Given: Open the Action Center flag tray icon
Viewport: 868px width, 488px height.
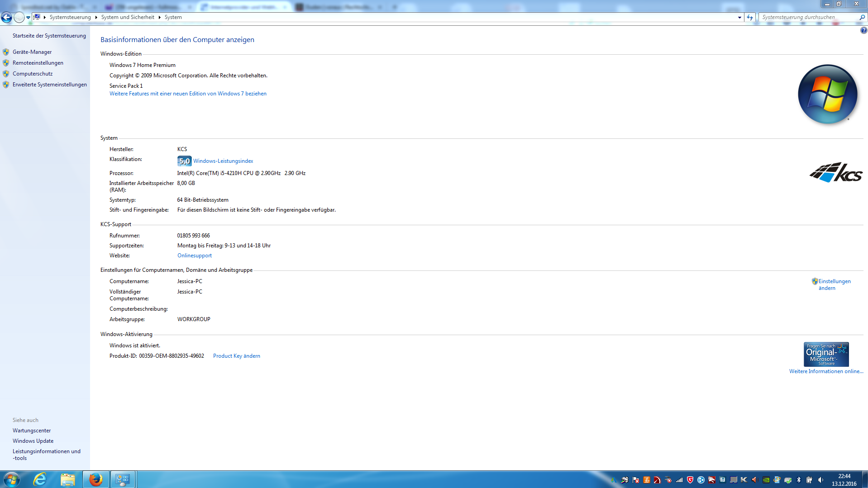Looking at the screenshot, I should tap(636, 480).
